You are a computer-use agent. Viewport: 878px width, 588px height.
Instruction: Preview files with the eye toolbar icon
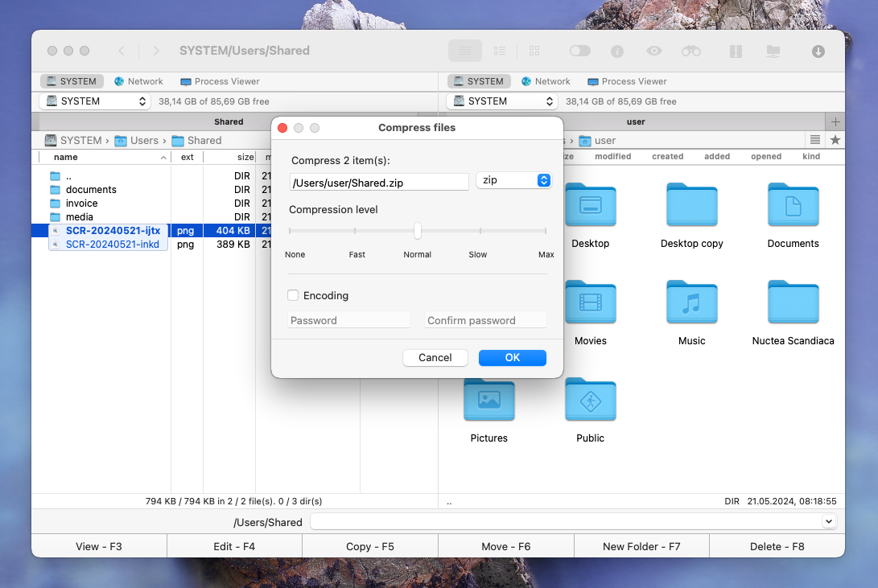pos(653,51)
